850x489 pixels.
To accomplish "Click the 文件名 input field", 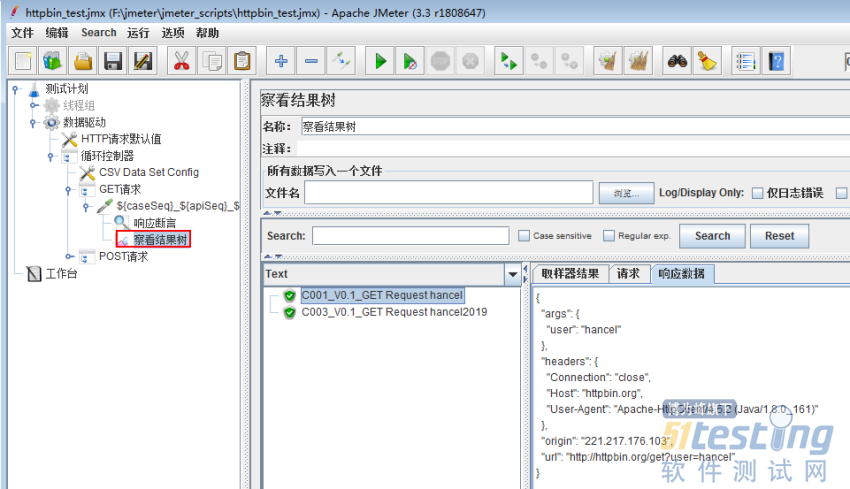I will (448, 193).
